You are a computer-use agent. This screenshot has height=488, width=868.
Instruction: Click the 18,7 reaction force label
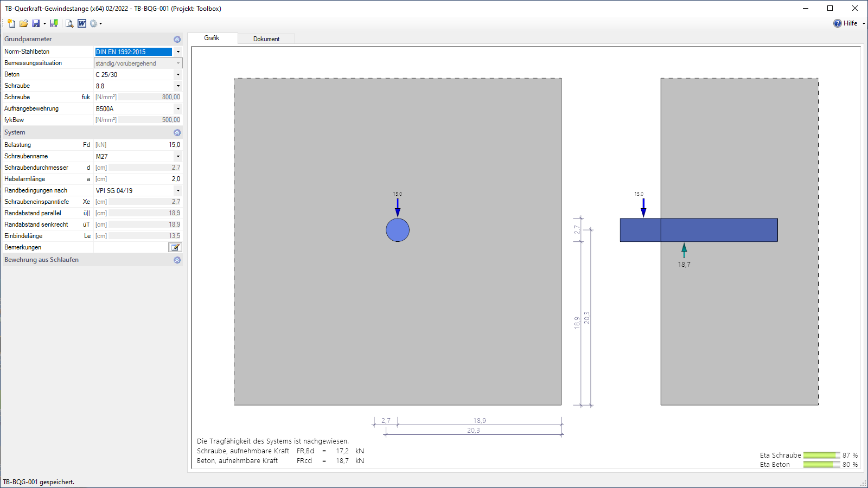point(684,265)
